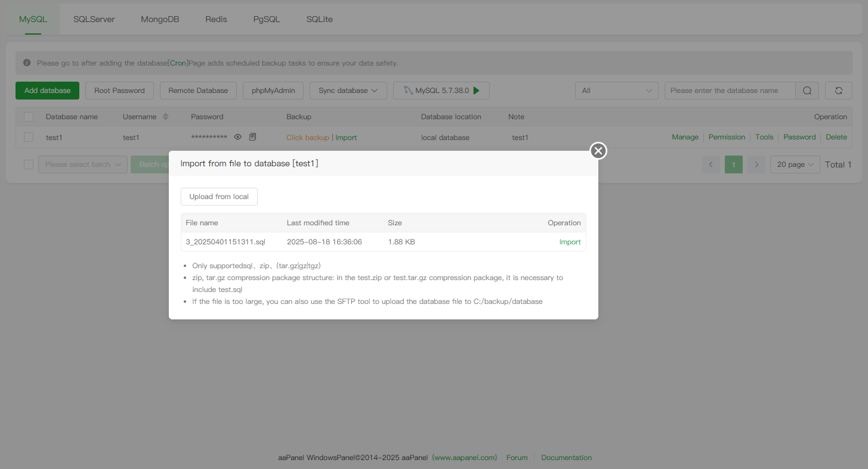This screenshot has height=469, width=868.
Task: Import the 3_20250401151311.sql file
Action: pos(570,242)
